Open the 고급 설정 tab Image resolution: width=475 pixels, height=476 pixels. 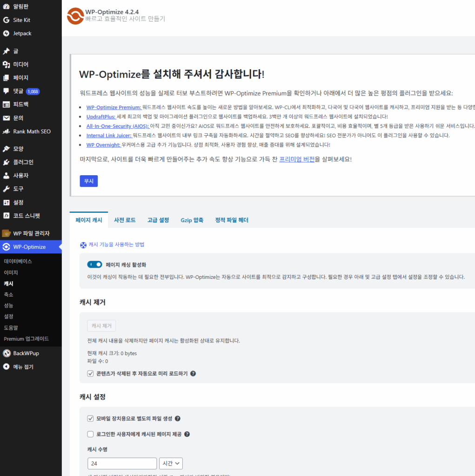point(158,220)
